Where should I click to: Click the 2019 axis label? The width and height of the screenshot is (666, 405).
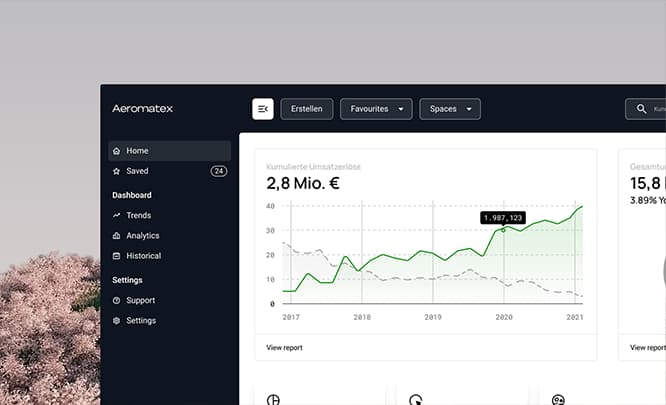point(433,317)
